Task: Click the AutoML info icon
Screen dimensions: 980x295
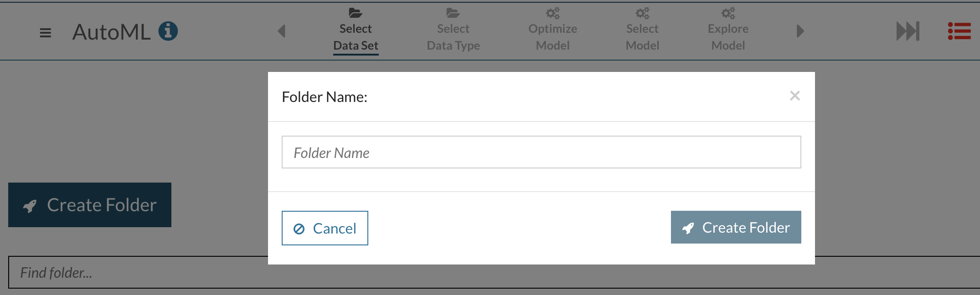Action: tap(168, 31)
